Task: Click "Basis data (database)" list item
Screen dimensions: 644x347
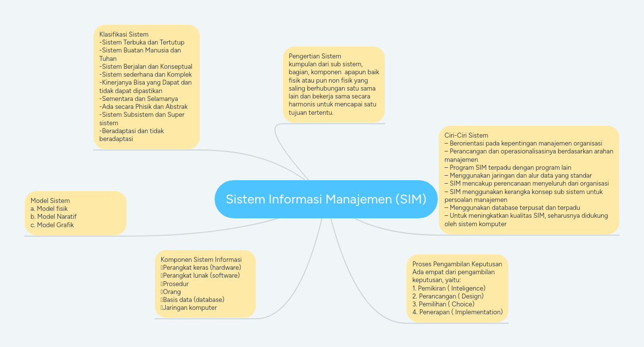Action: 193,299
